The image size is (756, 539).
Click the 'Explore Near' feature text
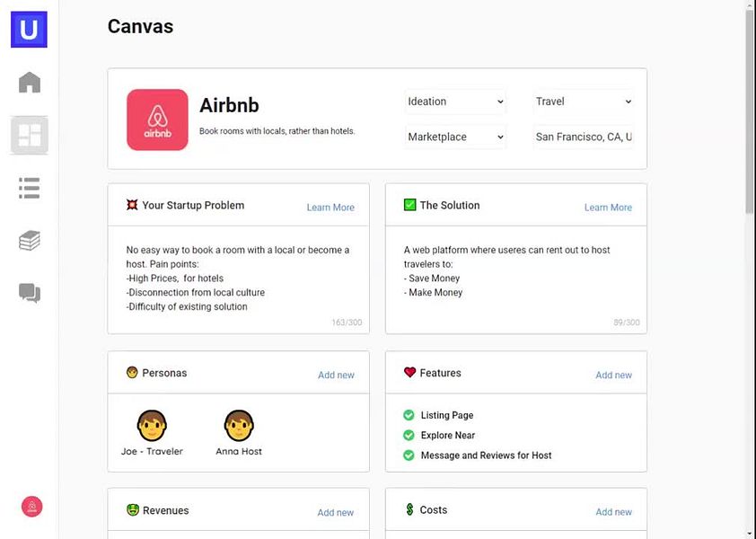point(448,436)
